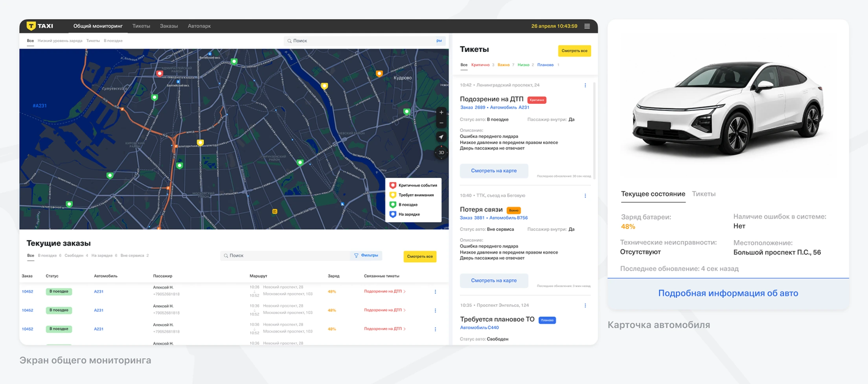Filter map by Низкий уровень заряда

(x=60, y=41)
